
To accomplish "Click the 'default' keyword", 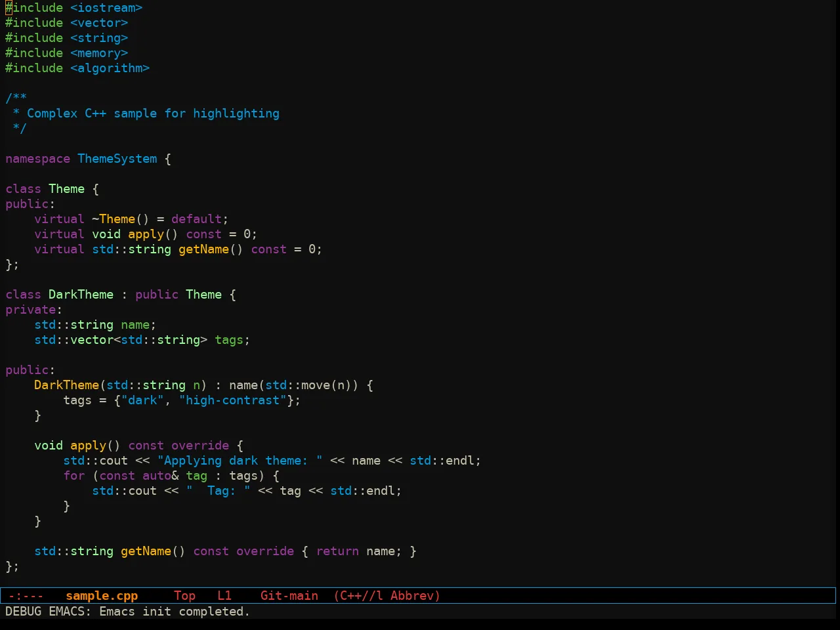I will [x=196, y=219].
